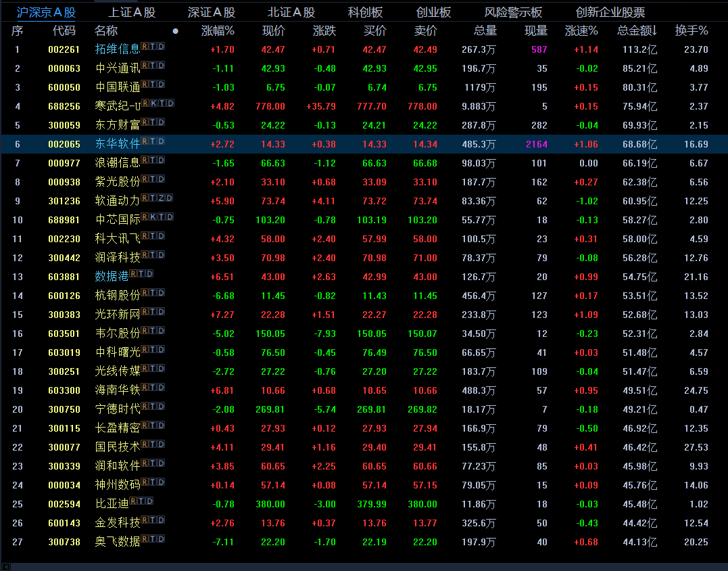
Task: Sort by 总金额 column header
Action: coord(637,31)
